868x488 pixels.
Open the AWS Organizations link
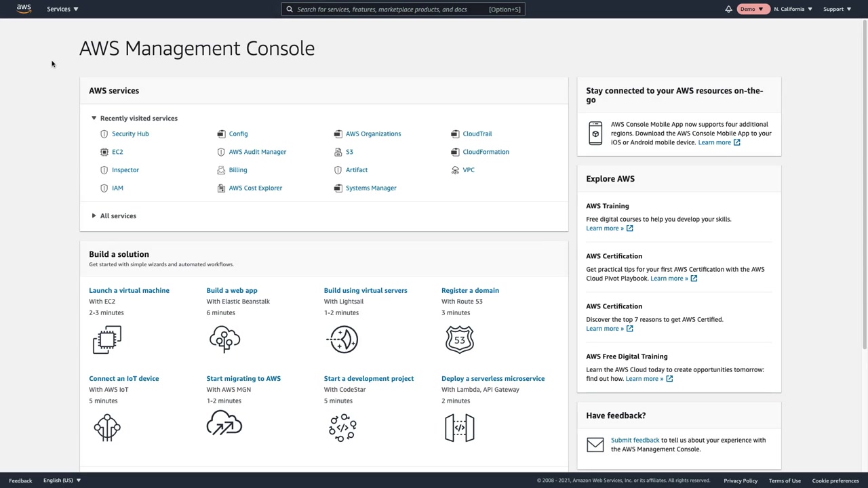pyautogui.click(x=373, y=134)
